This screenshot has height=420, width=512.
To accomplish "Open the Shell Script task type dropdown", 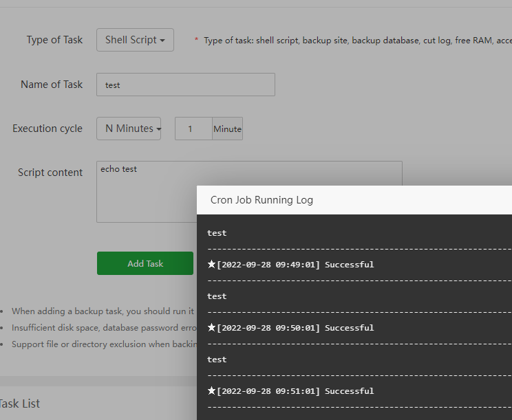I will click(x=135, y=40).
